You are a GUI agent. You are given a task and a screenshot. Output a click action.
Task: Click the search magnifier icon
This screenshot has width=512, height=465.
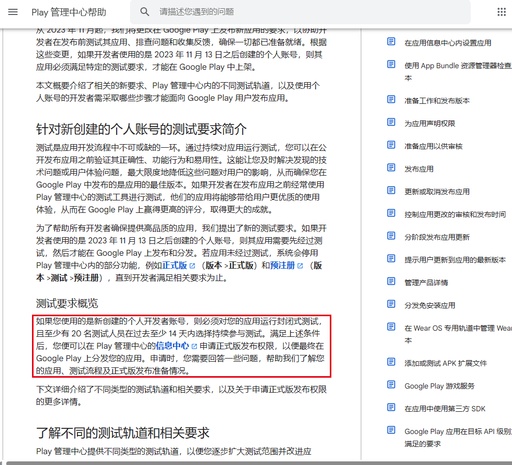(145, 12)
